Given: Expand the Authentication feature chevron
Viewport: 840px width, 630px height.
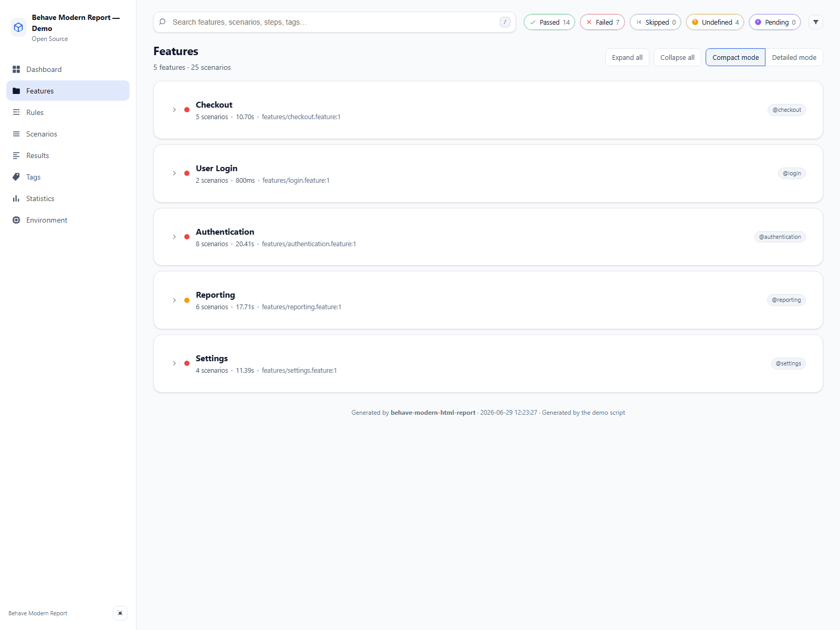Looking at the screenshot, I should click(174, 237).
